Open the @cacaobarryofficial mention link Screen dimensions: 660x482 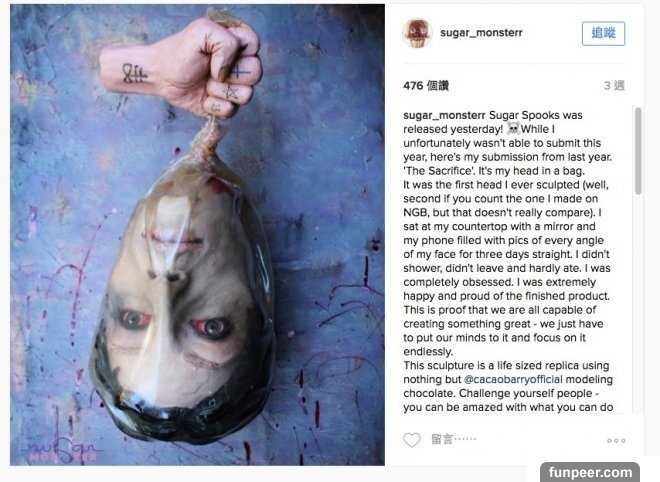pos(513,379)
